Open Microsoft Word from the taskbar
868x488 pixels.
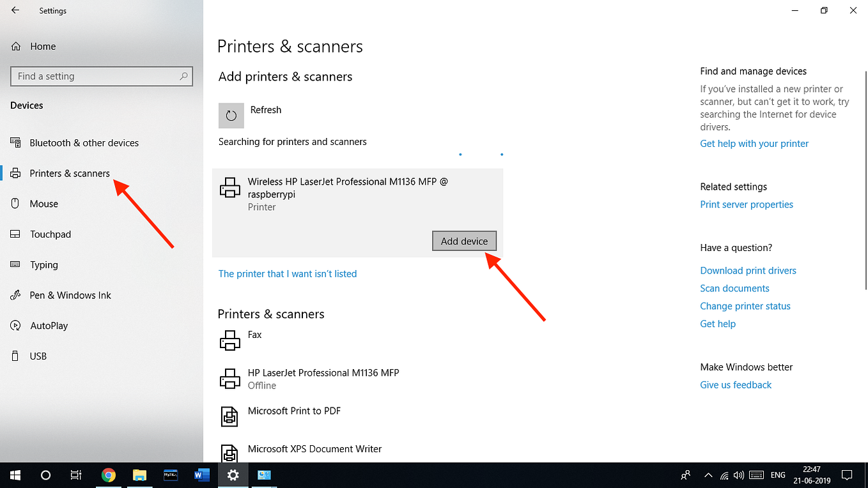point(201,475)
